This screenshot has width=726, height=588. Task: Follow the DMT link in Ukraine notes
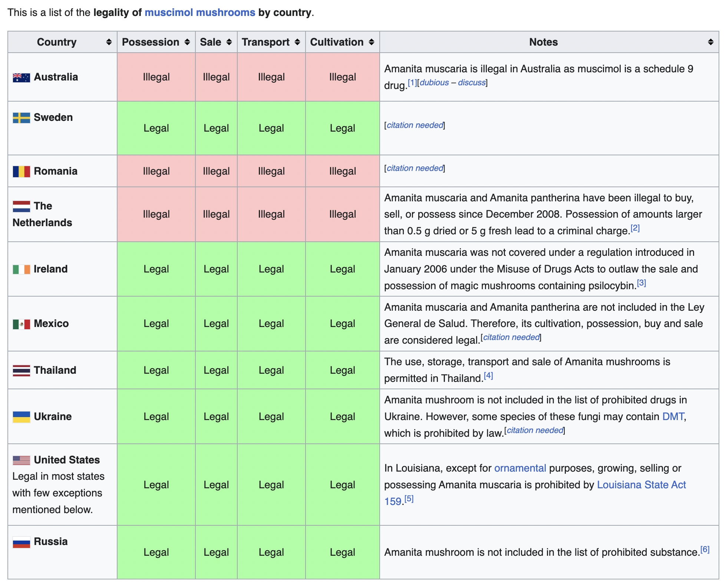pyautogui.click(x=673, y=417)
